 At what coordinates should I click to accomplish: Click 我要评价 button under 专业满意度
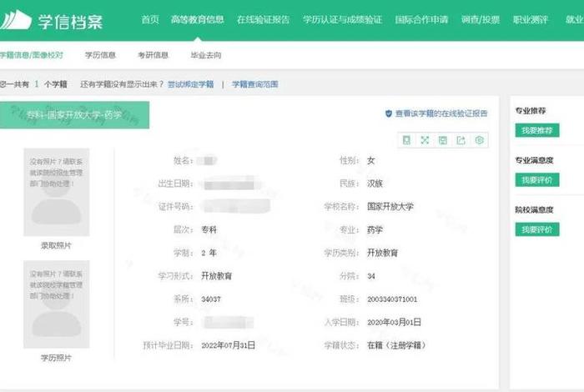537,180
